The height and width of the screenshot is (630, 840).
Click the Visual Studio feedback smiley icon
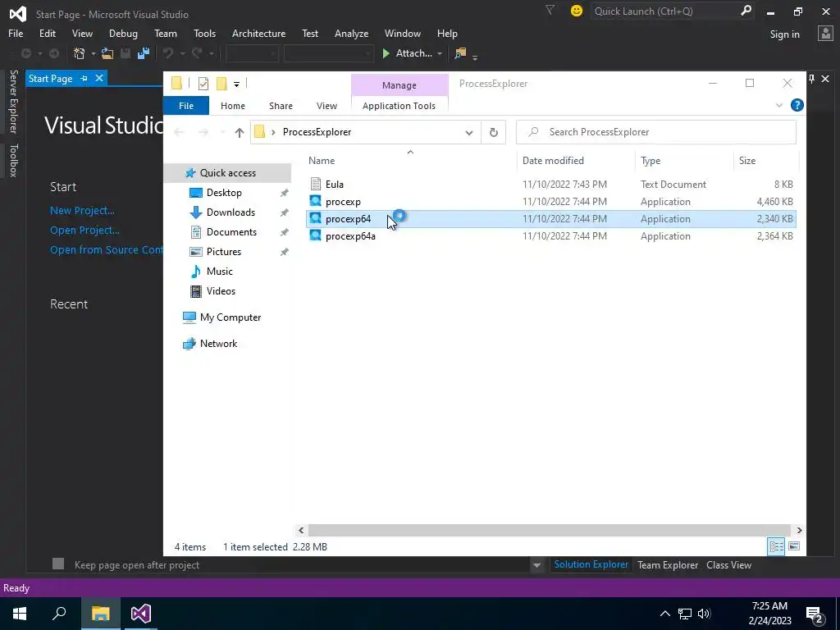tap(577, 11)
